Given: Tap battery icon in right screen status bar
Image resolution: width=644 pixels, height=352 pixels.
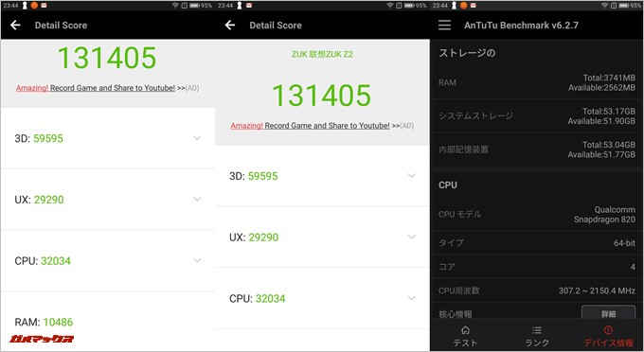Looking at the screenshot, I should pyautogui.click(x=624, y=6).
